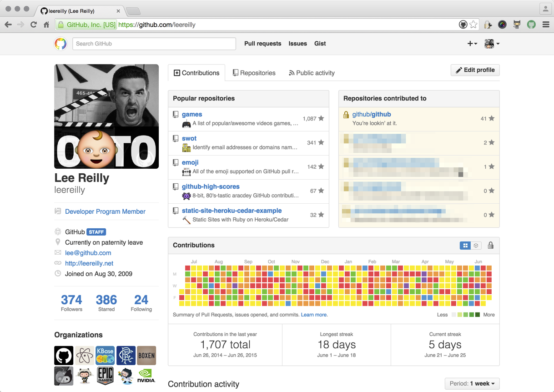Switch to the Repositories tab
This screenshot has width=554, height=392.
(254, 73)
